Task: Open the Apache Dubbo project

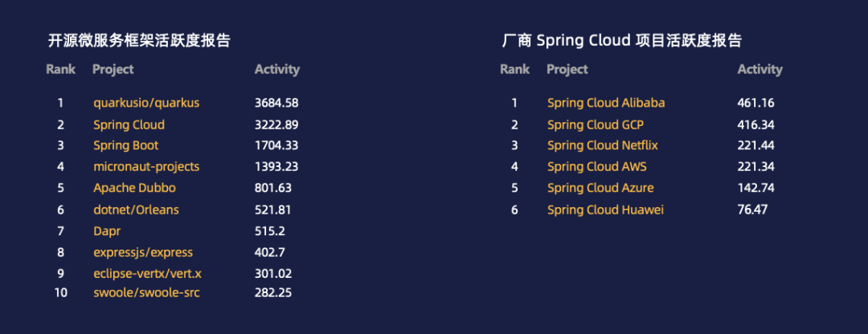Action: [134, 188]
